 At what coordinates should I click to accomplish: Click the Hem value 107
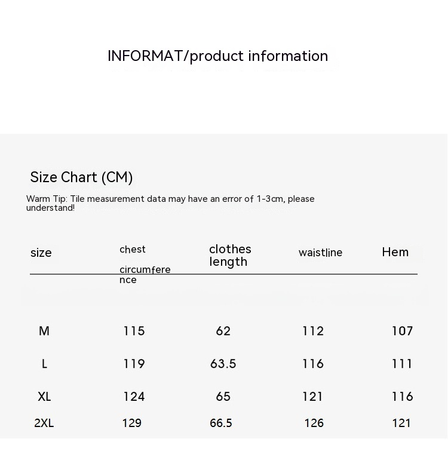402,331
